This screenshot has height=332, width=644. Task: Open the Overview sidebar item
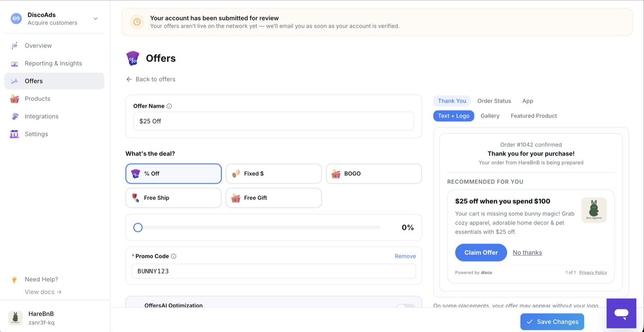click(x=54, y=46)
